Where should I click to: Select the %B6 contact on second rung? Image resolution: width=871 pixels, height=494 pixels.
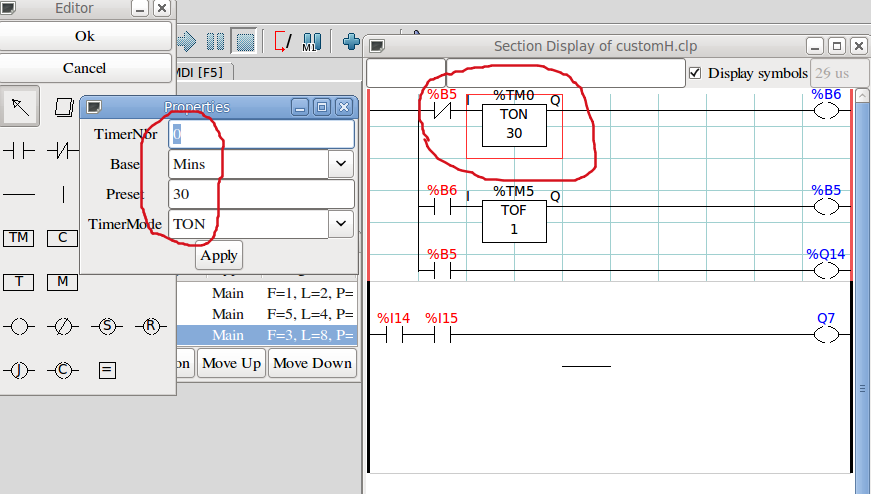(442, 207)
